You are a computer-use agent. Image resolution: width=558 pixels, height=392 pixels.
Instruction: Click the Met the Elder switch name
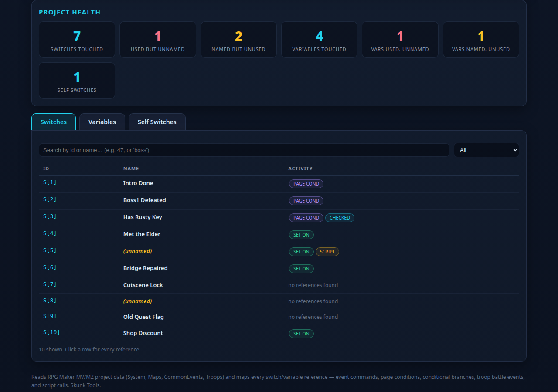142,234
